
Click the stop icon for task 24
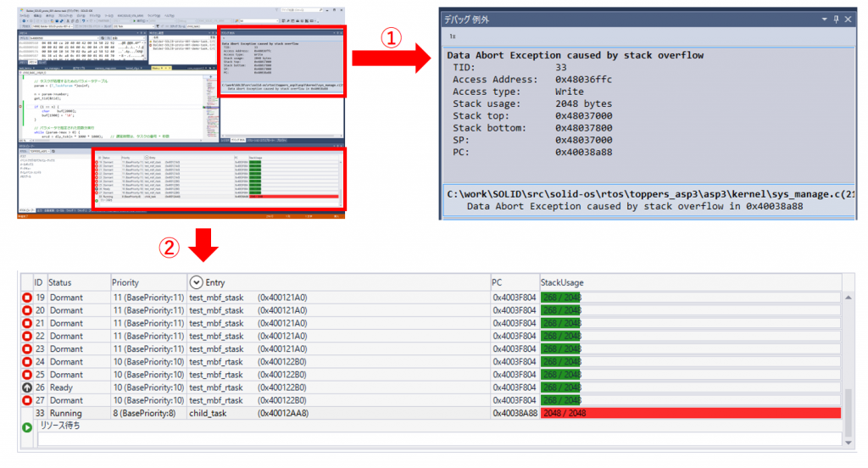[26, 361]
